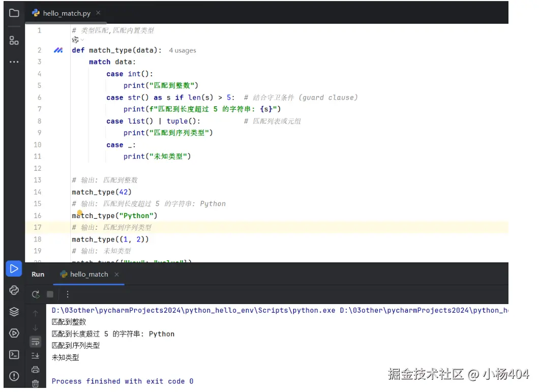Image resolution: width=540 pixels, height=392 pixels.
Task: Open the Python Packages layers icon
Action: pos(14,312)
